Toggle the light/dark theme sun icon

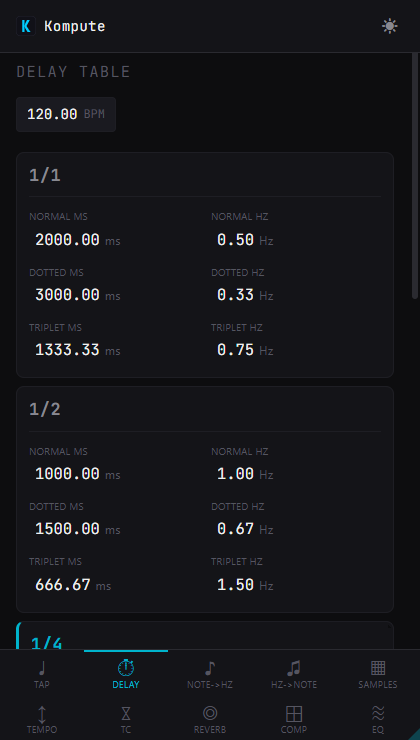click(389, 26)
